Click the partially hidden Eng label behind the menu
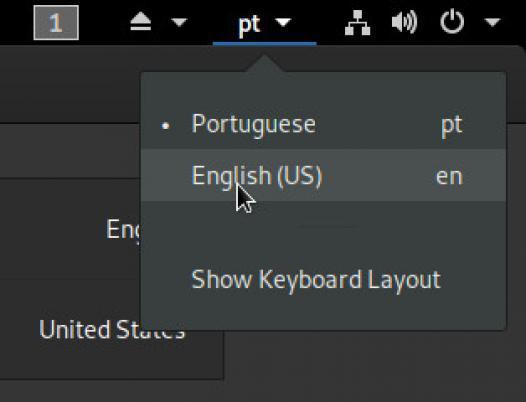The height and width of the screenshot is (402, 526). click(x=123, y=229)
